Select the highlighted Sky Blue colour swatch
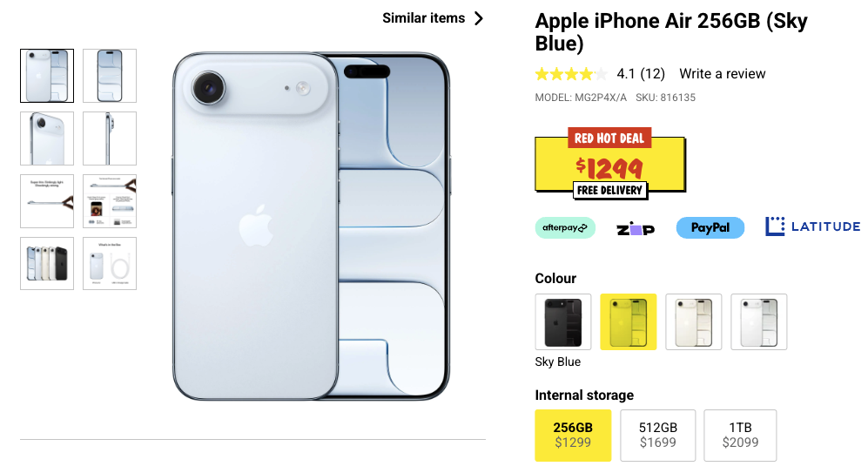 [629, 321]
